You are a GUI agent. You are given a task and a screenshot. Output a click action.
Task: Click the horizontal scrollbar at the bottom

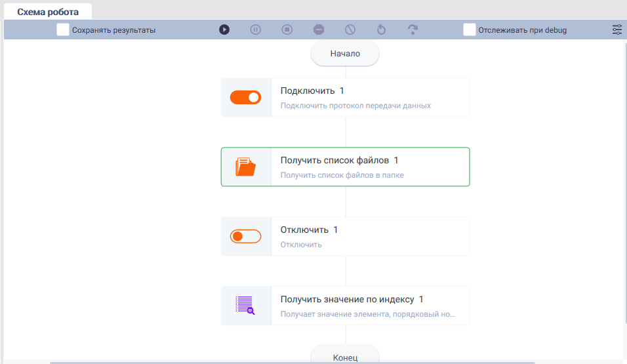click(x=293, y=363)
